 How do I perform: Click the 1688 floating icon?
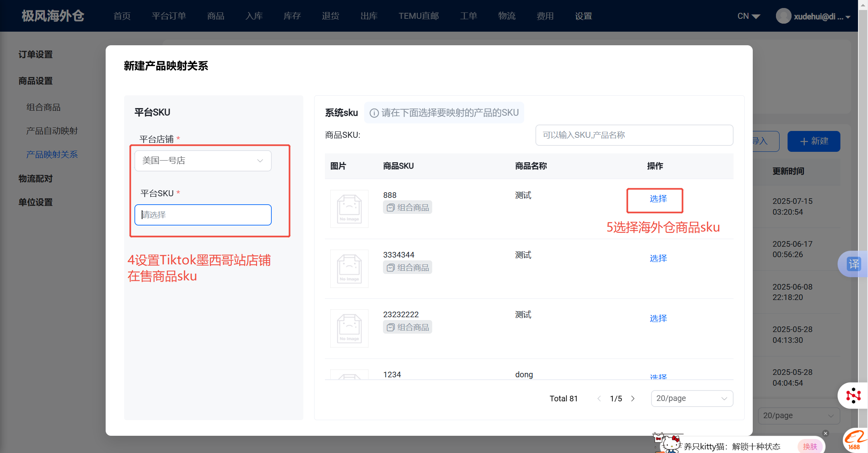pos(856,441)
